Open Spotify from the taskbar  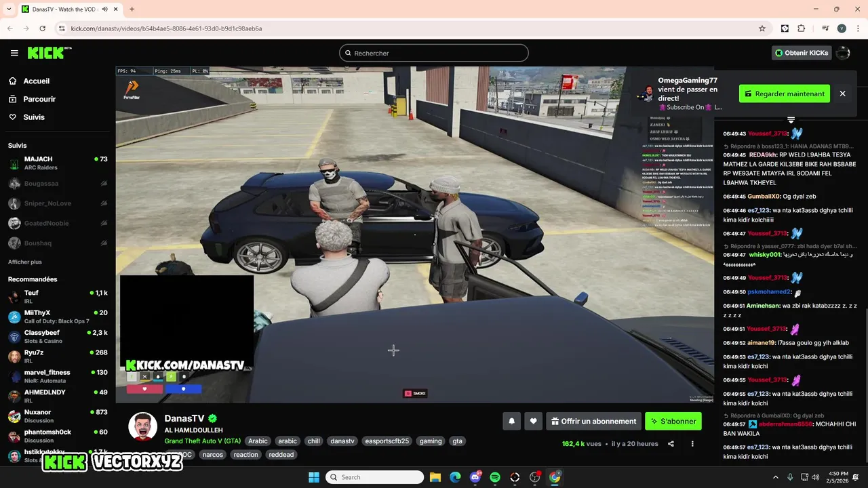tap(495, 477)
